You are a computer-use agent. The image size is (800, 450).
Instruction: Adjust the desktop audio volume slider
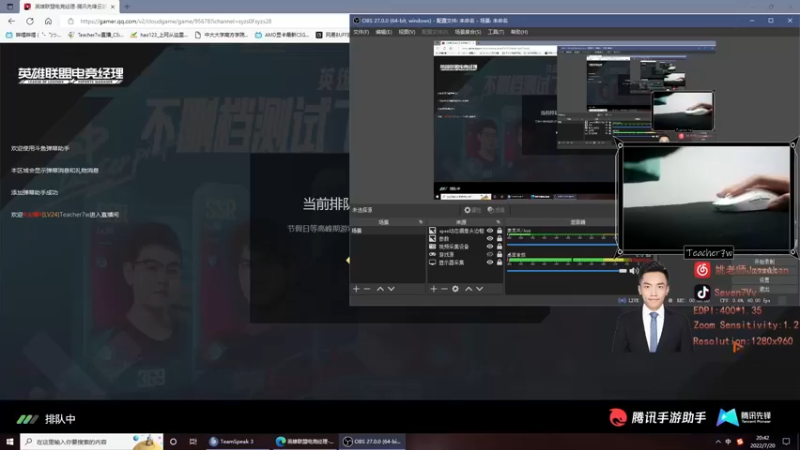pos(567,271)
